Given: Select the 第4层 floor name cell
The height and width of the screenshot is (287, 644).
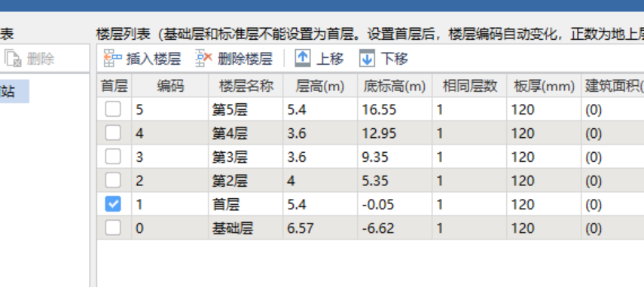Looking at the screenshot, I should [246, 133].
